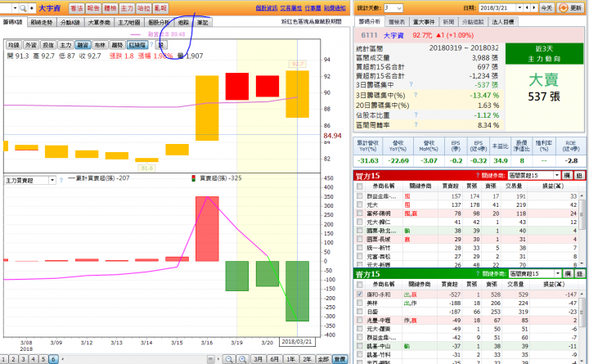Toggle the 紅綠燈 indicator button
The height and width of the screenshot is (364, 589).
coord(137,45)
